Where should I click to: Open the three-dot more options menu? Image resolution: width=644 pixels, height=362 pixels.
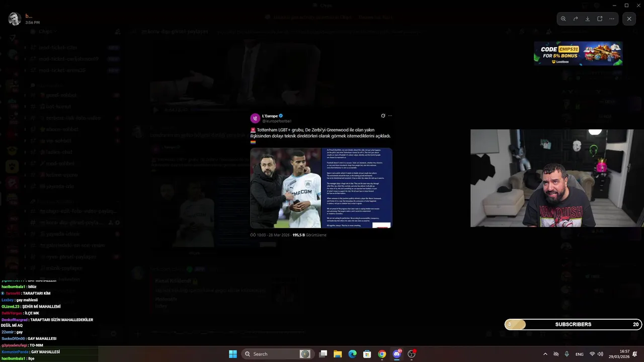click(x=612, y=19)
